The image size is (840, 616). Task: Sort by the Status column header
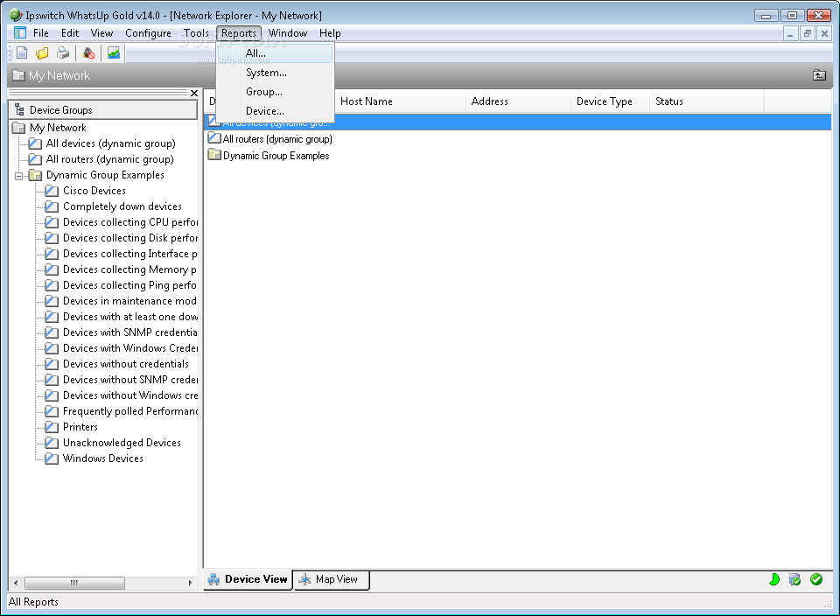(707, 101)
